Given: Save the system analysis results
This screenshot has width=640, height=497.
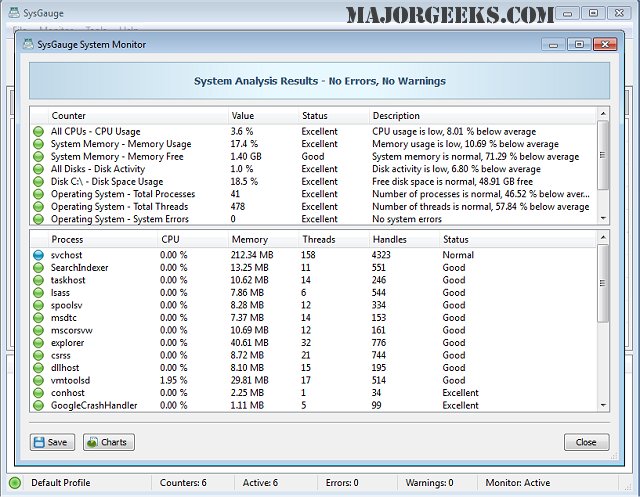Looking at the screenshot, I should (52, 442).
